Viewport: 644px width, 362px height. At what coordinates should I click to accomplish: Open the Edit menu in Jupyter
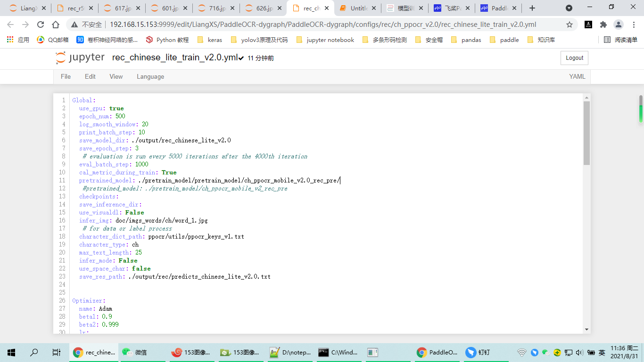point(90,76)
